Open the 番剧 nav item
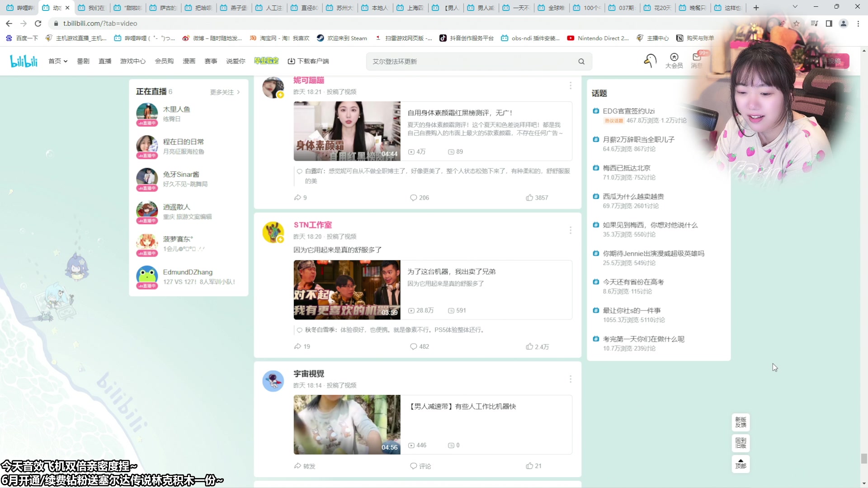This screenshot has height=488, width=868. 83,61
